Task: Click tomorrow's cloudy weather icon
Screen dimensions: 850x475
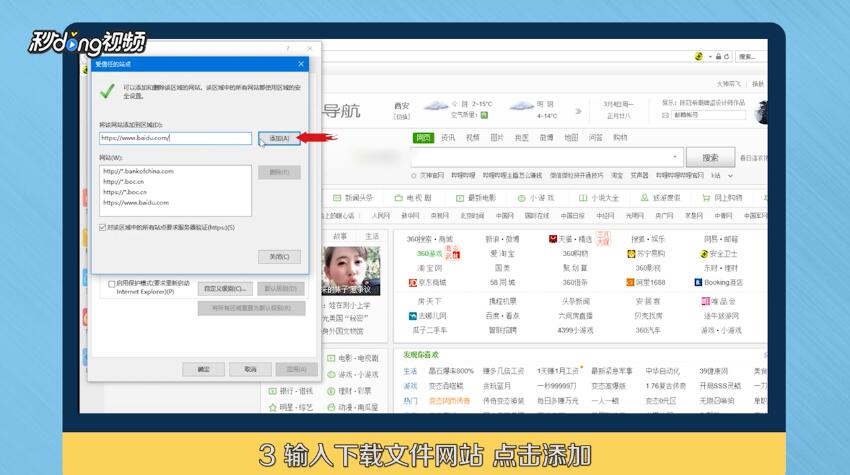Action: 521,106
